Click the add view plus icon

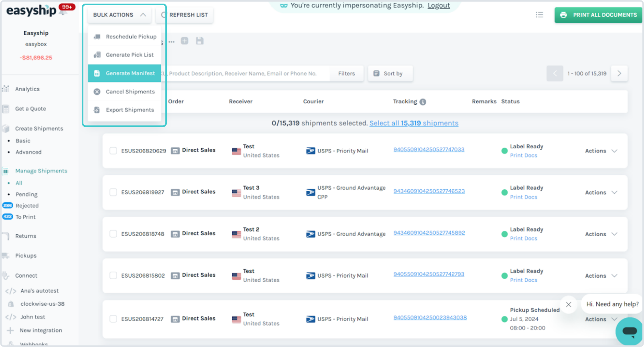tap(185, 41)
